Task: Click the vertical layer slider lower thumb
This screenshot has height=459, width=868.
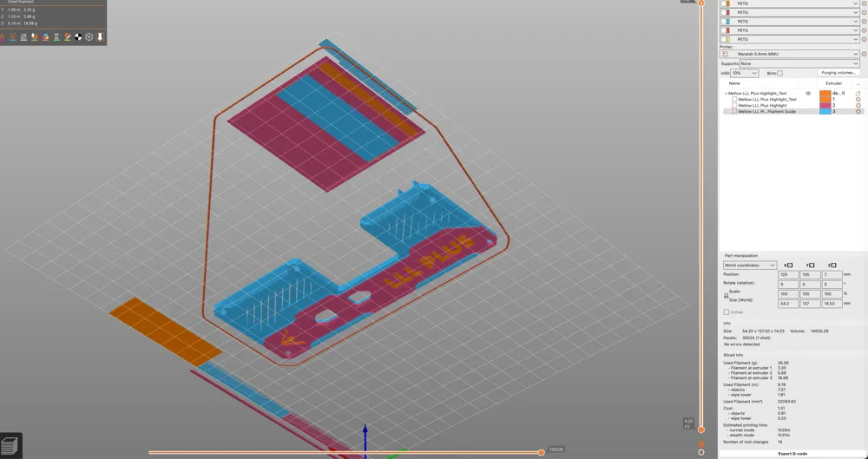Action: (x=701, y=429)
